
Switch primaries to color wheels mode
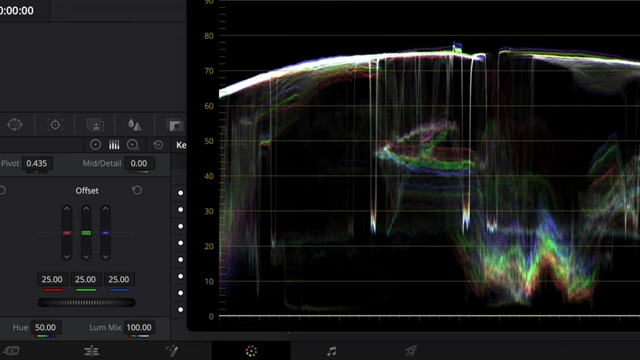pyautogui.click(x=96, y=144)
